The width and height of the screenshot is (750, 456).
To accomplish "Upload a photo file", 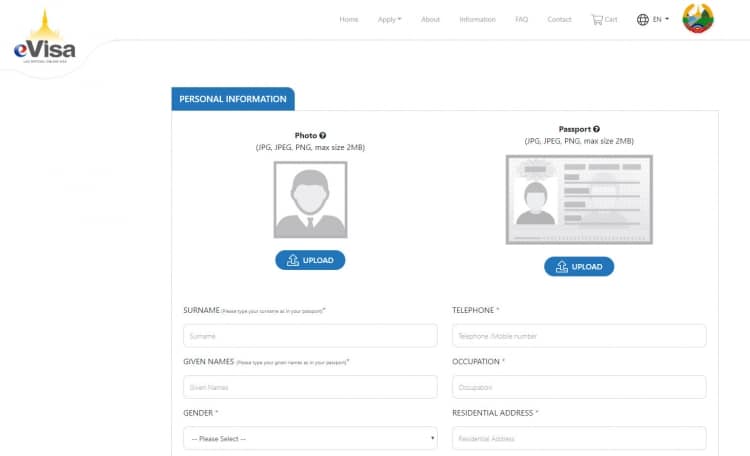I will click(310, 260).
